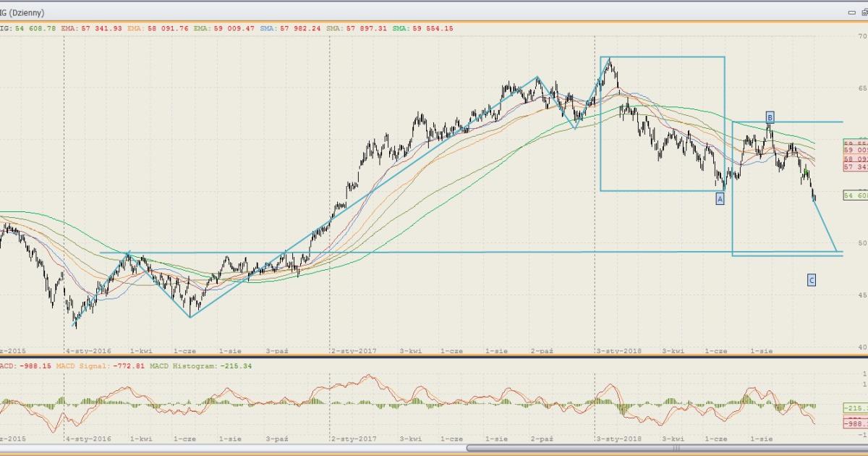The height and width of the screenshot is (456, 868).
Task: Click the red MACD -988 axis tag
Action: click(855, 423)
